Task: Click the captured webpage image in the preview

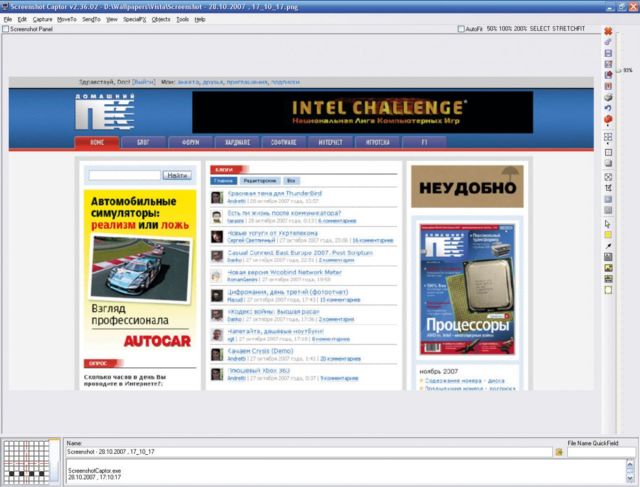Action: point(301,233)
